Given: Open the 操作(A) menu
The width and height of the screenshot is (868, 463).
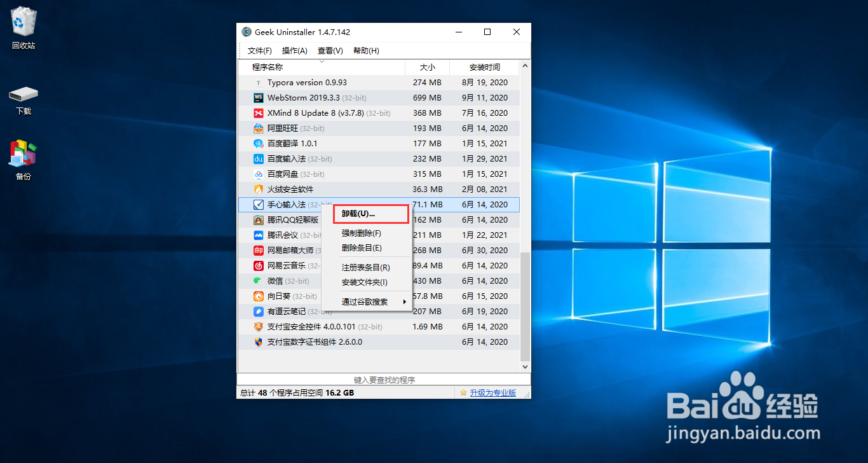Looking at the screenshot, I should coord(294,50).
